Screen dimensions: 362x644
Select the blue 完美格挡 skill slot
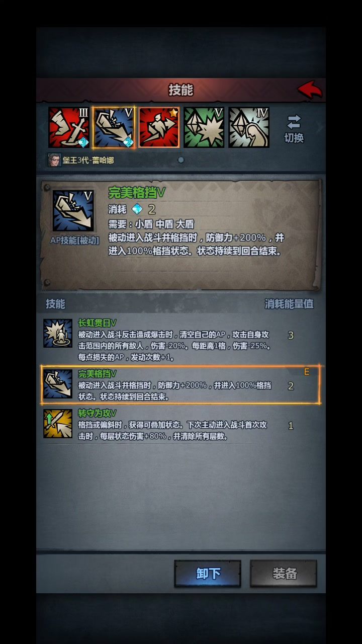coord(114,127)
